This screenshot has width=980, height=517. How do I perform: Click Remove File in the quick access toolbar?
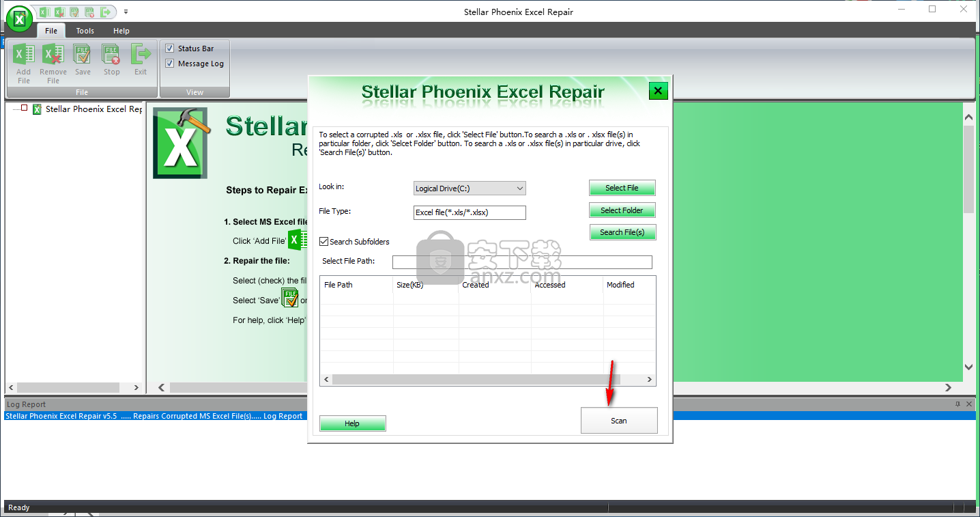click(59, 12)
